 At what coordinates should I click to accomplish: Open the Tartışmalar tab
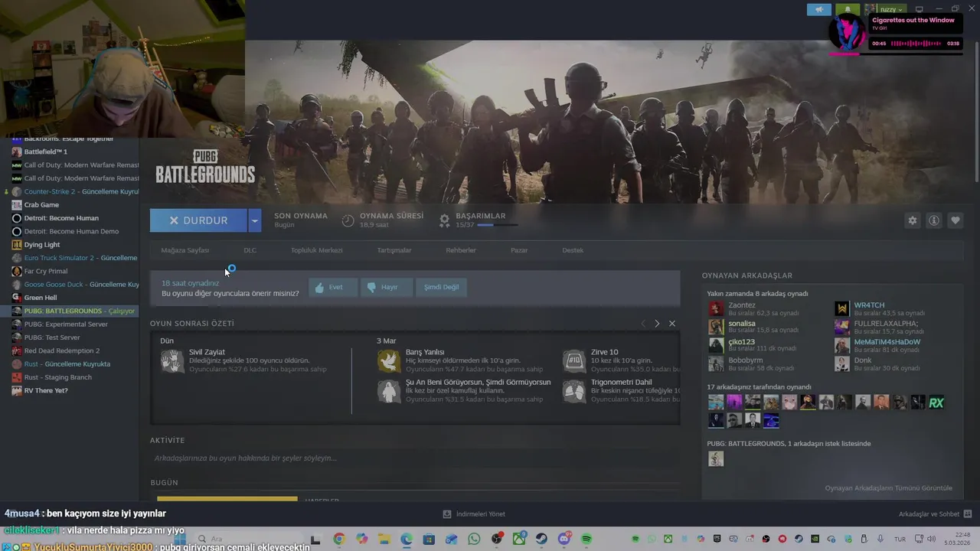(x=394, y=250)
